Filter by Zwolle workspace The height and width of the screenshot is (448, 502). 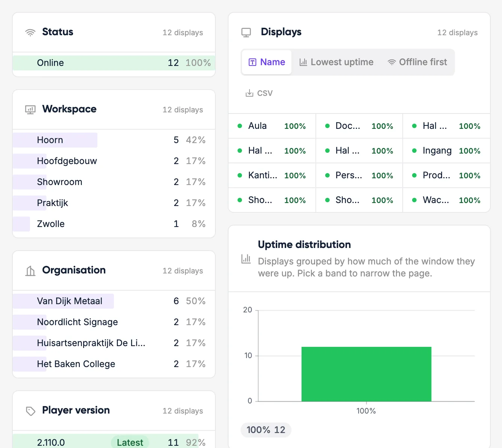pos(114,224)
